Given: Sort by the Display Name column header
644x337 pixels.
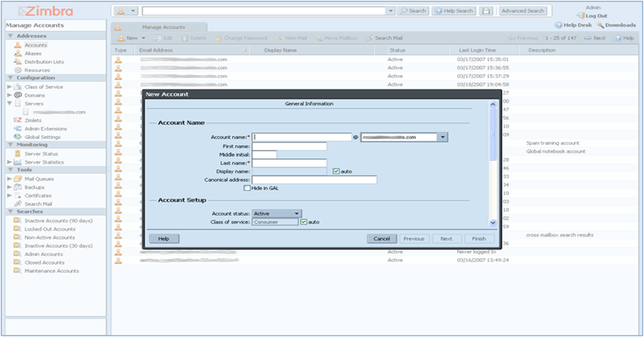Looking at the screenshot, I should 312,50.
